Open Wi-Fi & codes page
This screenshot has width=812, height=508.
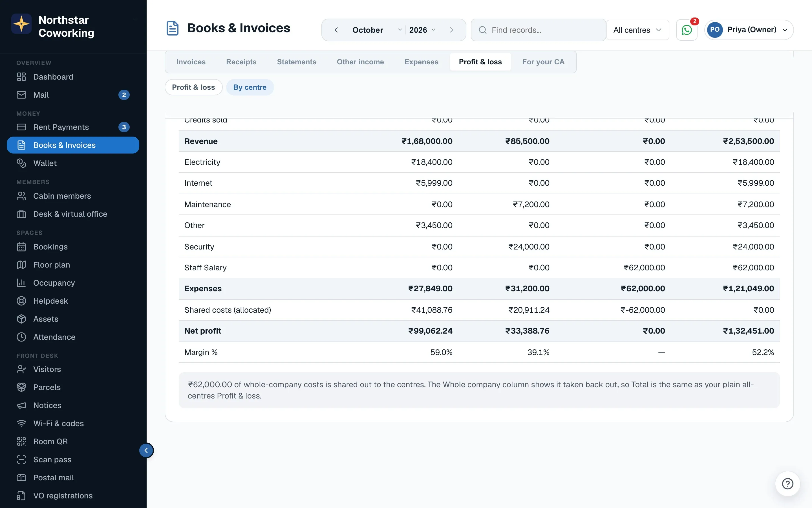(73, 423)
